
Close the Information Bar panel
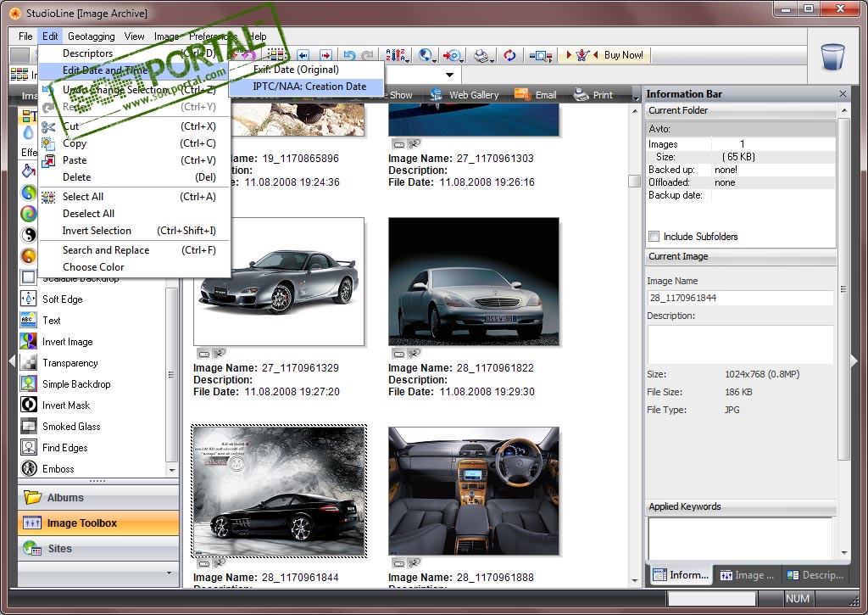pyautogui.click(x=843, y=93)
